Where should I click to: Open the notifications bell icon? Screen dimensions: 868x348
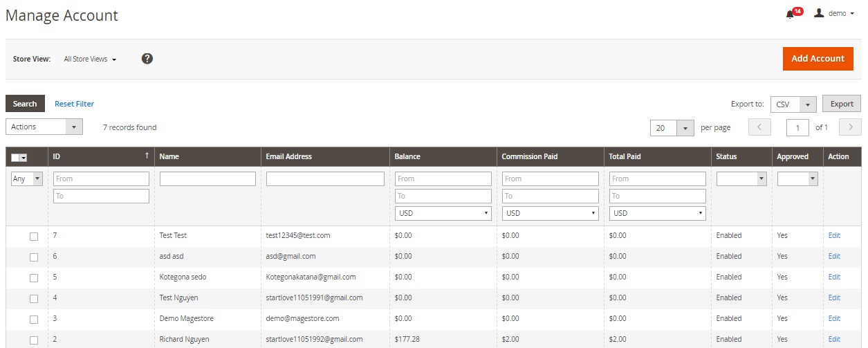click(x=790, y=15)
